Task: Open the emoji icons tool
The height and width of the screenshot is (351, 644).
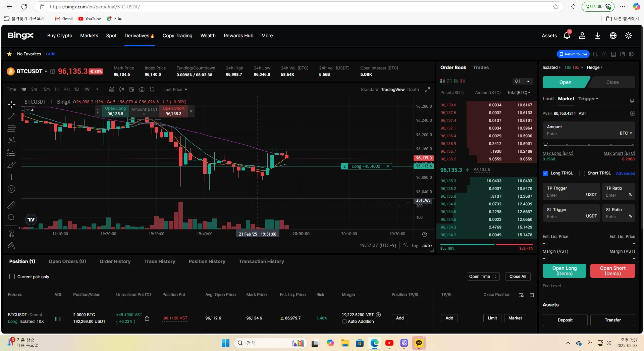Action: 11,189
